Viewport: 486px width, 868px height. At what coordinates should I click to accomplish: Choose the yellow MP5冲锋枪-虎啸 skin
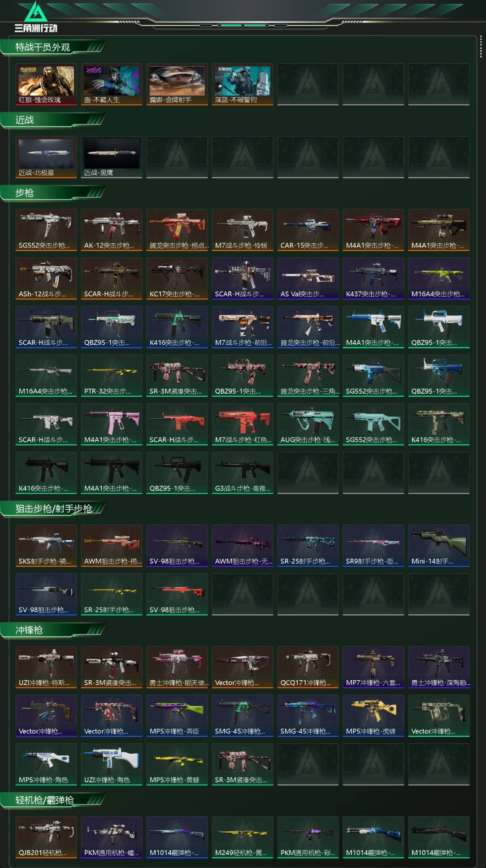(x=373, y=716)
